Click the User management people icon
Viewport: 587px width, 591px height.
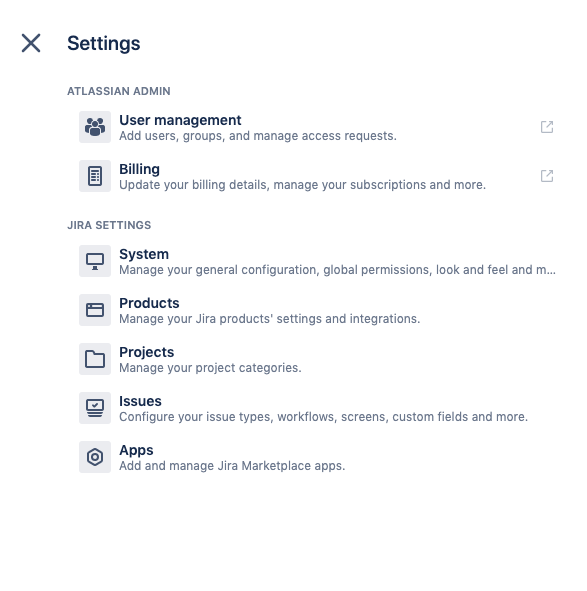point(95,127)
